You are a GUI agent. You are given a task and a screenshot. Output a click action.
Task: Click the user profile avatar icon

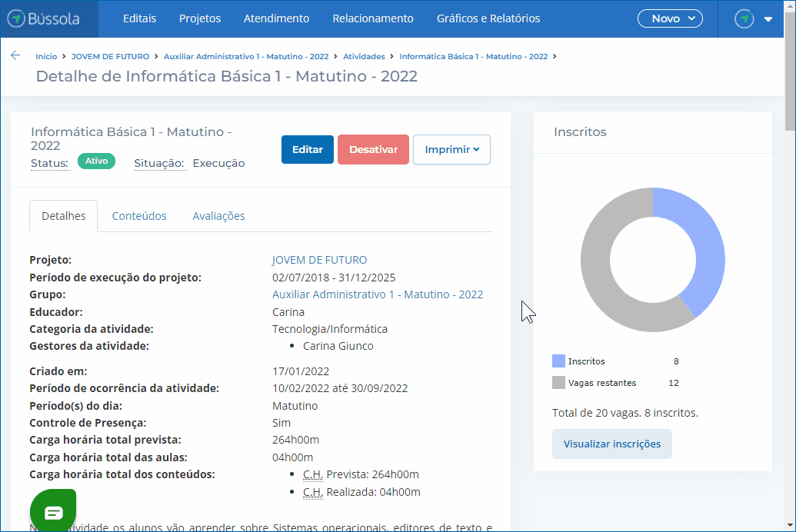[744, 18]
